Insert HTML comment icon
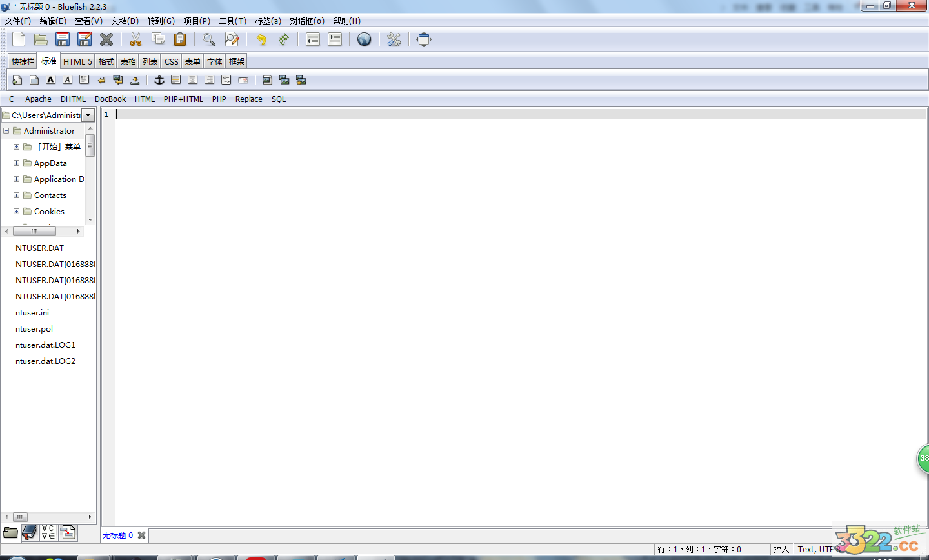The image size is (929, 560). click(226, 80)
